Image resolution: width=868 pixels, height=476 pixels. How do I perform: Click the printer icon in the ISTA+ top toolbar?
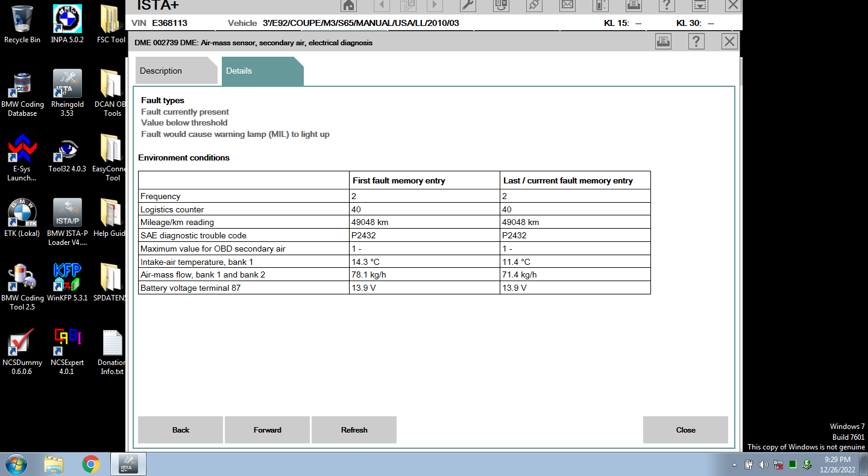tap(634, 5)
